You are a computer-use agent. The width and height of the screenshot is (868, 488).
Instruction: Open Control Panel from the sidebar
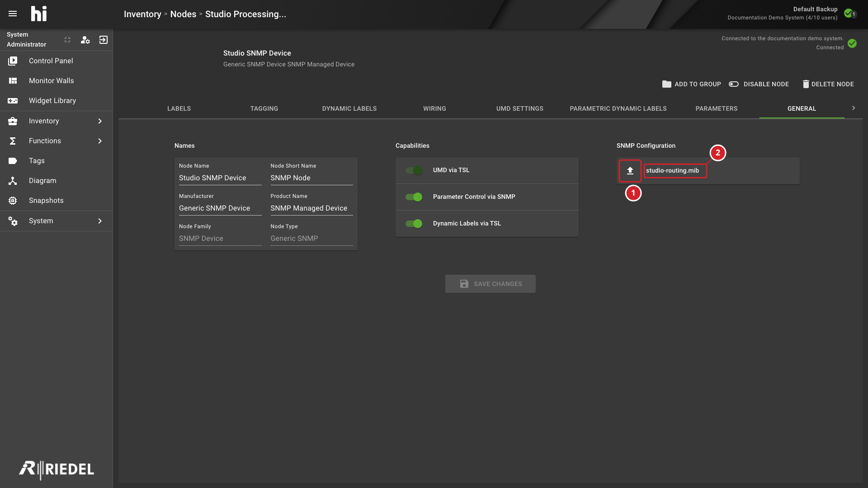coord(57,61)
